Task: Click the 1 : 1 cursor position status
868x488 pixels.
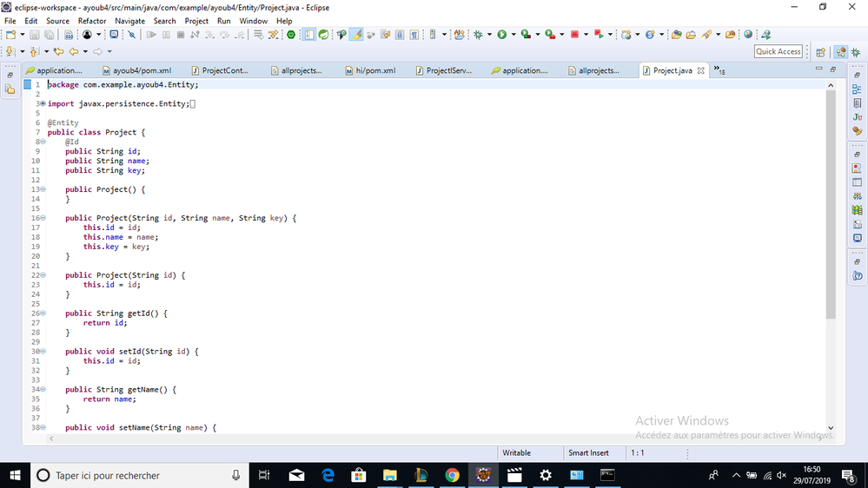Action: 638,452
